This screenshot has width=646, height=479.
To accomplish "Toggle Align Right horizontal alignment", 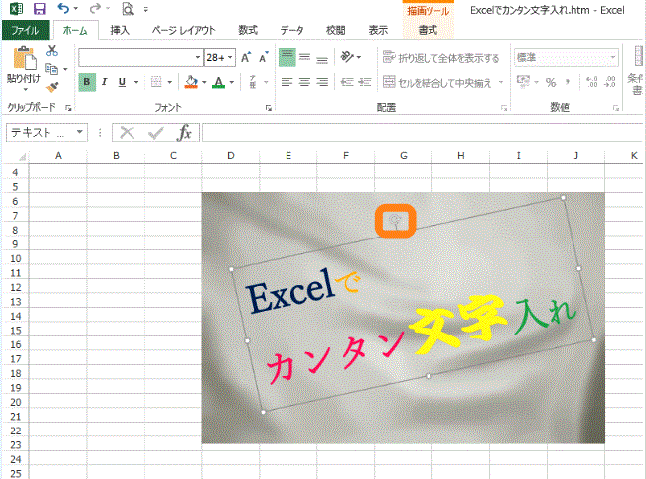I will [x=322, y=82].
